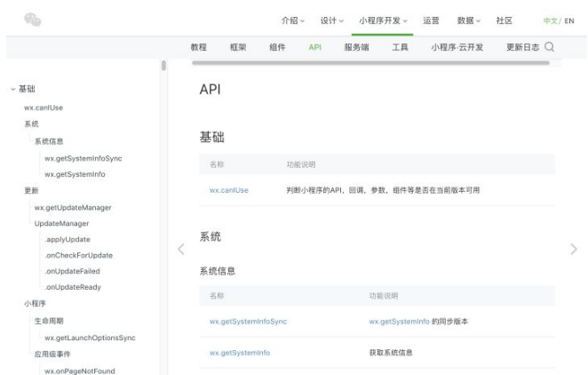Select the 组件 tab
This screenshot has height=375, width=588.
pyautogui.click(x=277, y=47)
